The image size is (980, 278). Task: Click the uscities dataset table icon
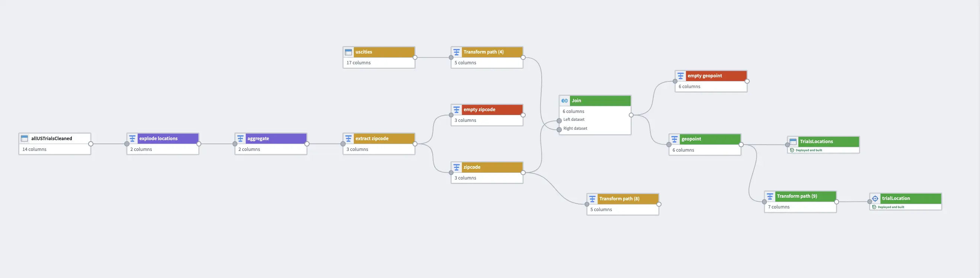pyautogui.click(x=349, y=52)
